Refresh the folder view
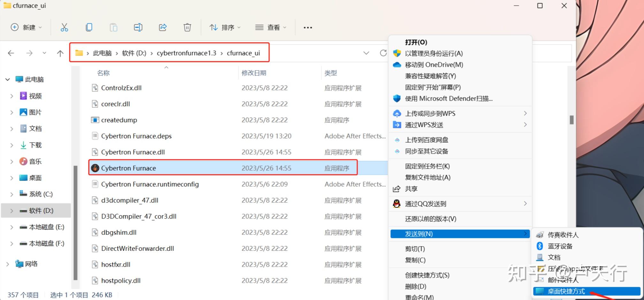This screenshot has height=300, width=644. pyautogui.click(x=383, y=53)
